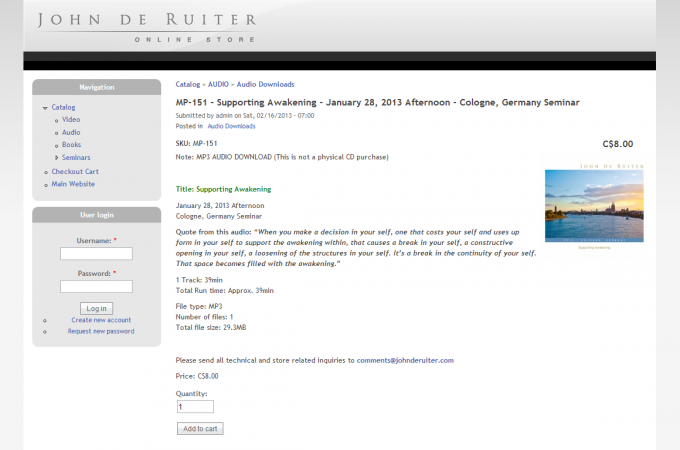Select 'Submitted by admin' date line
Image resolution: width=680 pixels, height=450 pixels.
[245, 116]
